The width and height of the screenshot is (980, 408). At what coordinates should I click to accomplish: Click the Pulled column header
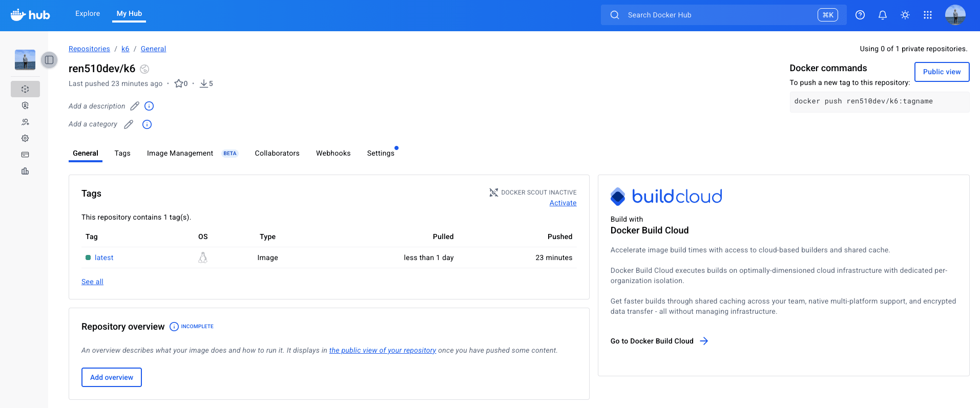tap(443, 237)
